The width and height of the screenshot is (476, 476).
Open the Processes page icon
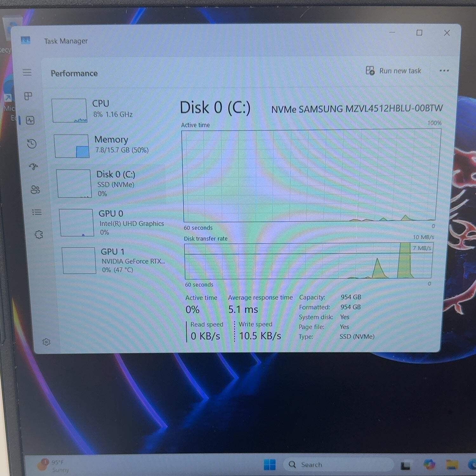point(29,96)
